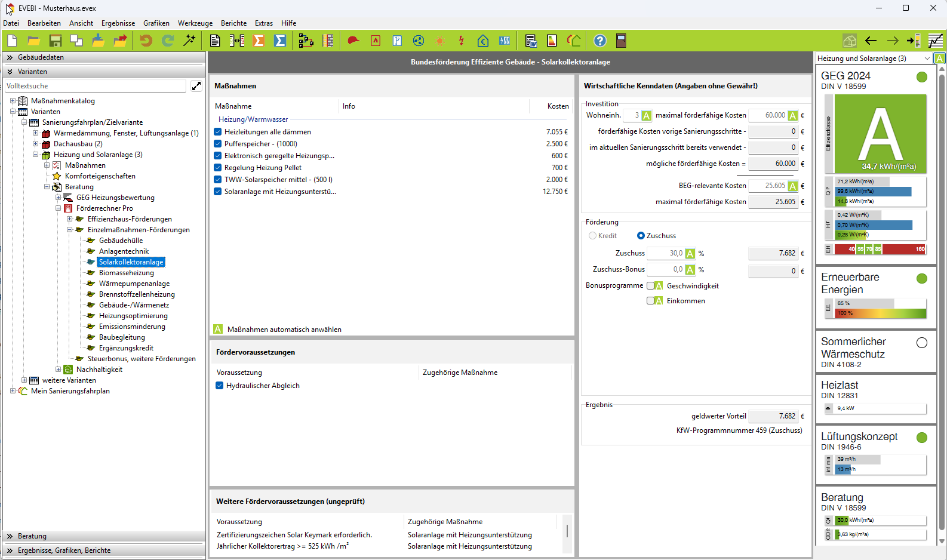The image size is (947, 560).
Task: Click the brown door exit icon
Action: pyautogui.click(x=621, y=41)
